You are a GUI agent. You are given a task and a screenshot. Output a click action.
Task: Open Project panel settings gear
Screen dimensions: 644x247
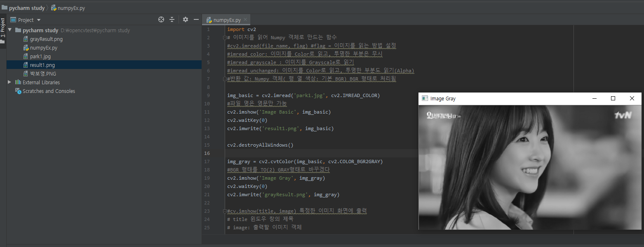click(x=186, y=19)
